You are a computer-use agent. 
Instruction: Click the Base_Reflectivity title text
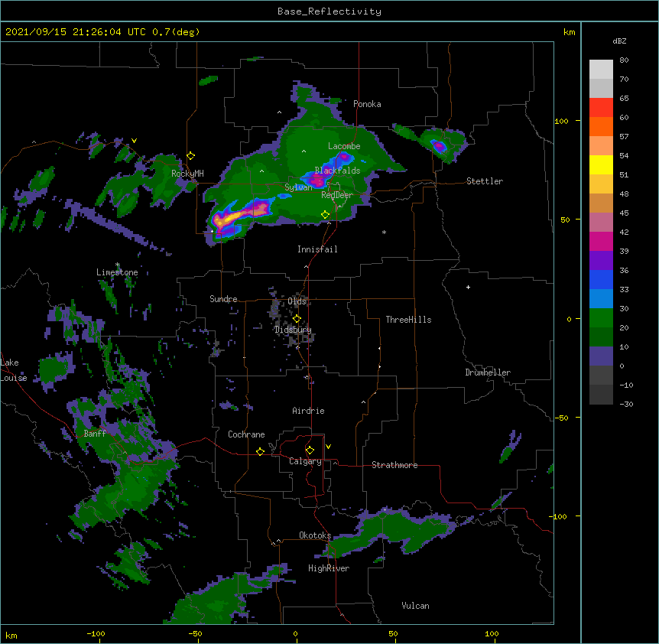tap(329, 11)
